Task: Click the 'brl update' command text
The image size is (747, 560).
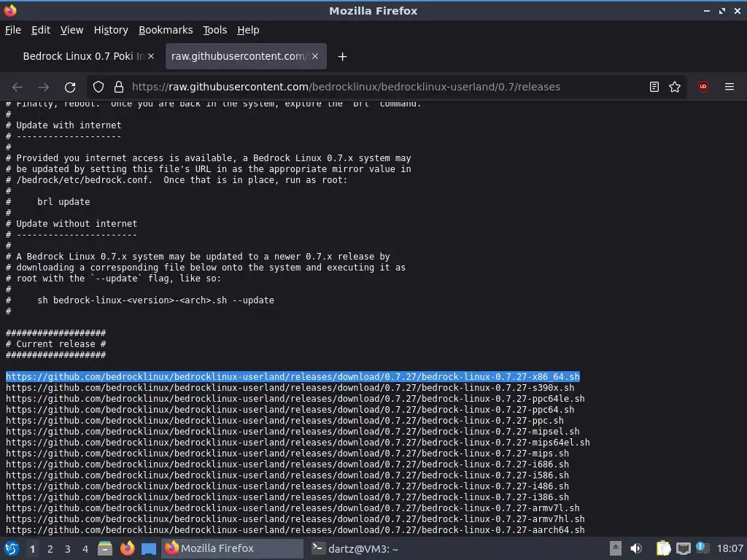Action: click(x=63, y=202)
